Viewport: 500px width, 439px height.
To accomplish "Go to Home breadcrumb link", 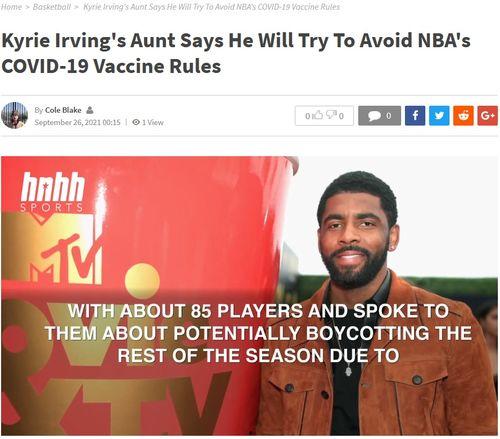I will (11, 7).
